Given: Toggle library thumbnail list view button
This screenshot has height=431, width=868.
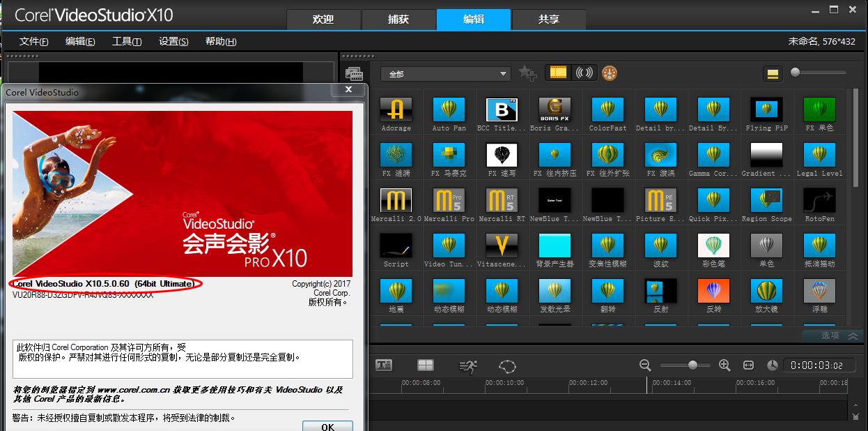Looking at the screenshot, I should pyautogui.click(x=772, y=74).
